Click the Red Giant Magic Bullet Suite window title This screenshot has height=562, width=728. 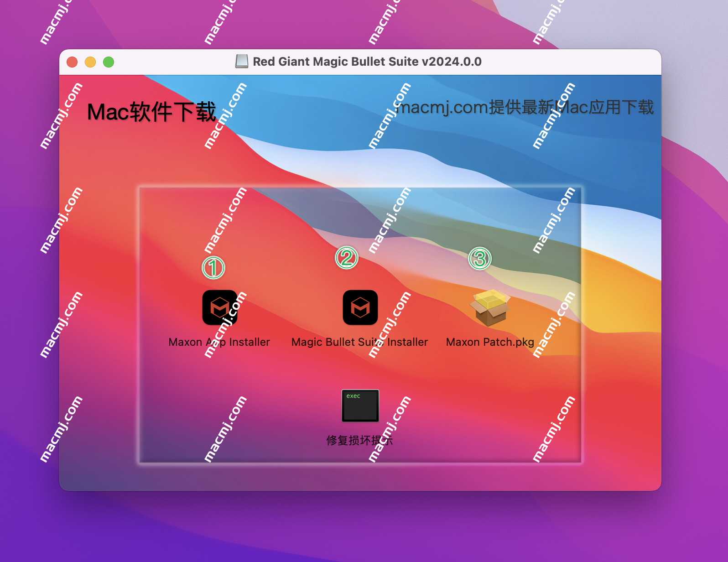tap(367, 62)
